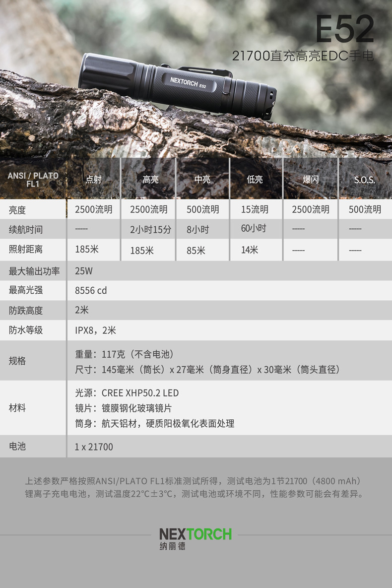This screenshot has width=392, height=588.
Task: Click the '续航时间' row label
Action: (x=25, y=230)
